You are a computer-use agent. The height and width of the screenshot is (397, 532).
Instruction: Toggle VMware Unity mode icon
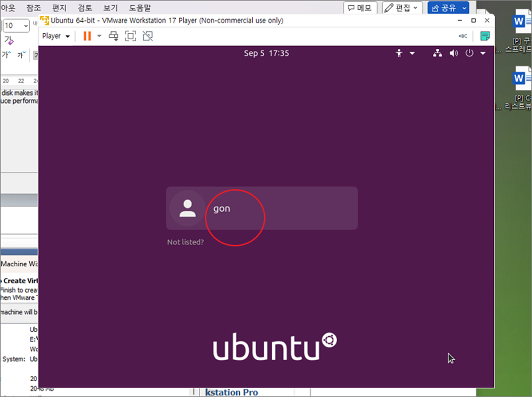tap(148, 36)
